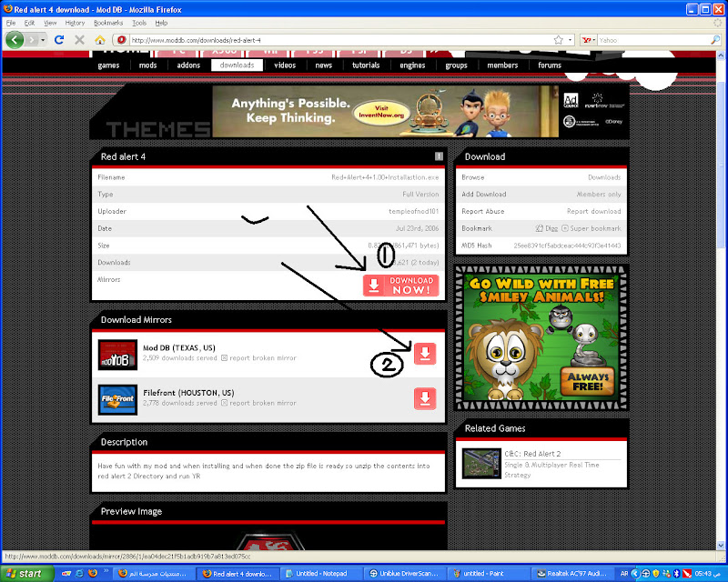This screenshot has width=728, height=582.
Task: Go to the tutorials section
Action: pyautogui.click(x=366, y=65)
